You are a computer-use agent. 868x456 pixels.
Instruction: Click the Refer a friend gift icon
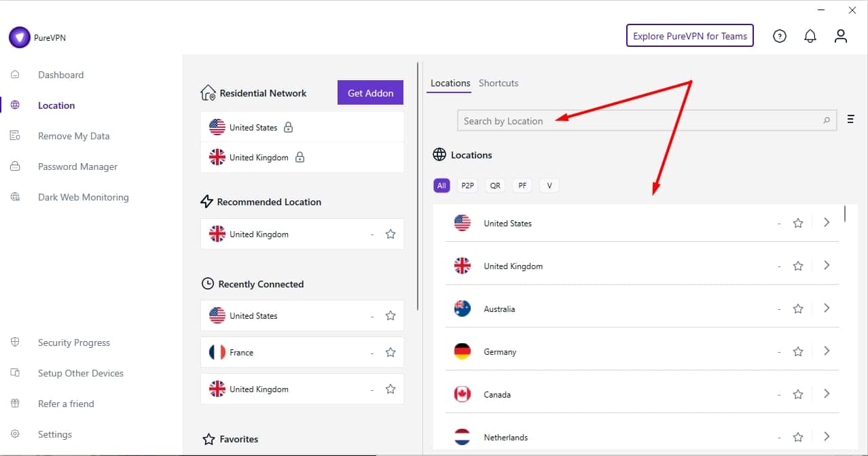[x=15, y=404]
